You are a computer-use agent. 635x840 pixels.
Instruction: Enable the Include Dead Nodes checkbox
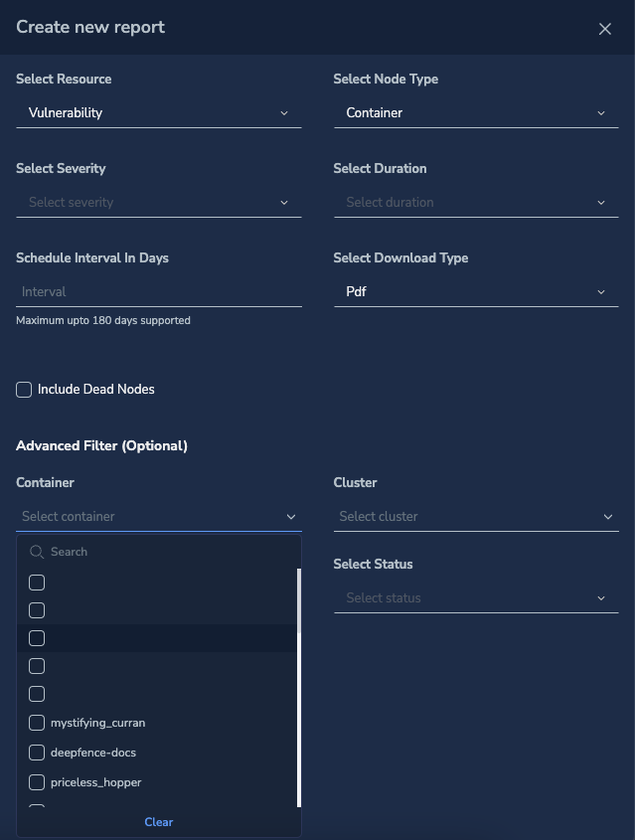coord(24,389)
